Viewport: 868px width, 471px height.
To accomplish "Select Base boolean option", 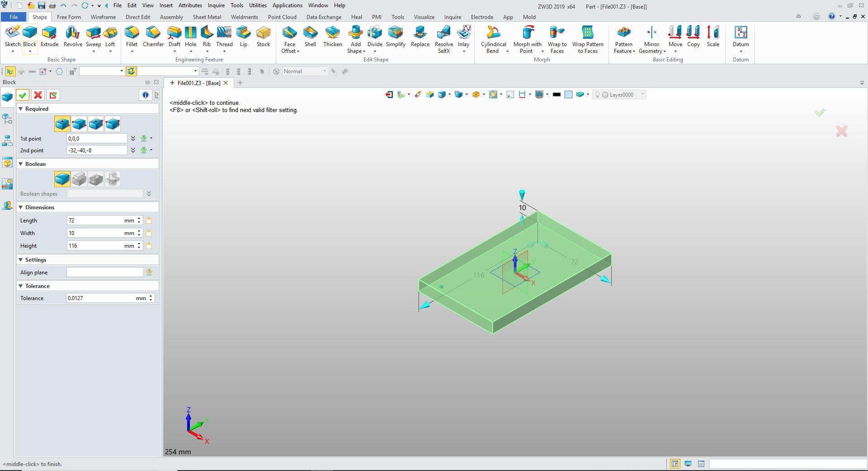I will (62, 179).
